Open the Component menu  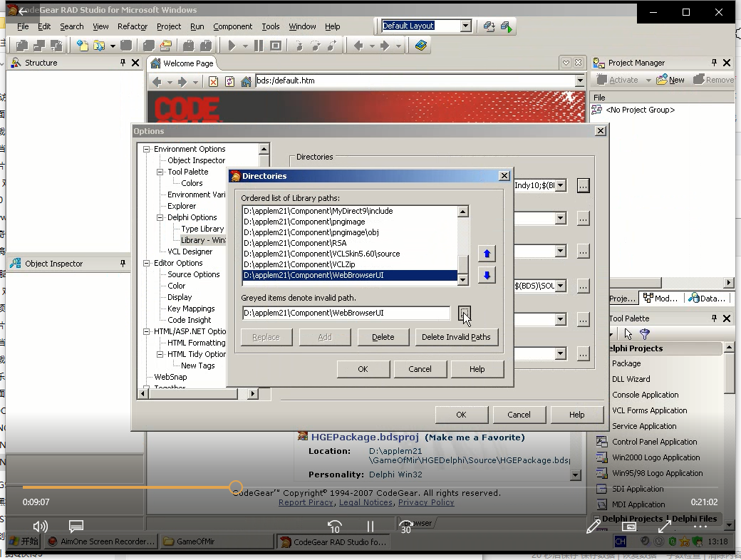coord(232,26)
